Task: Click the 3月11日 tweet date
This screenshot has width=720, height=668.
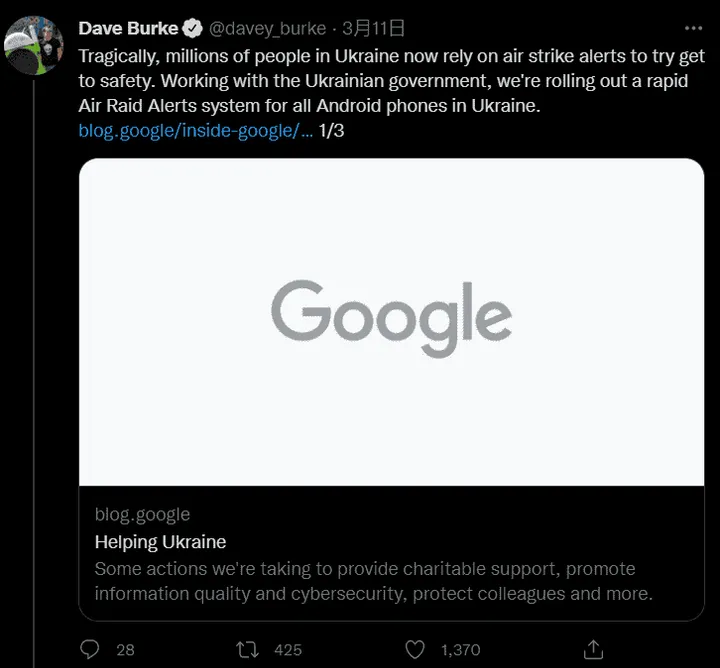Action: (x=372, y=28)
